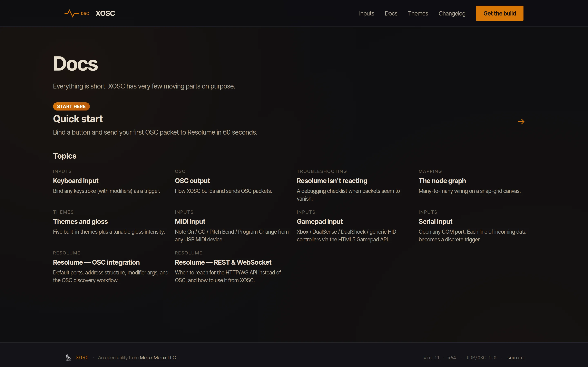Open Resolume isn't reacting troubleshooting topic
The height and width of the screenshot is (367, 588).
point(332,181)
